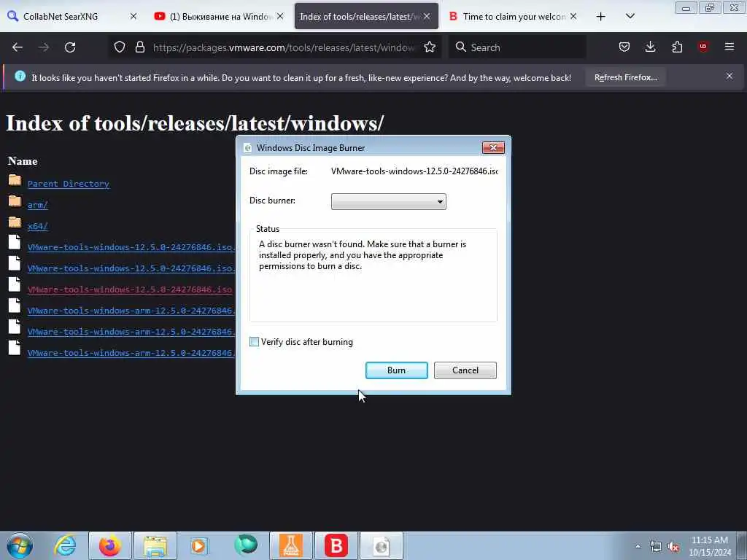Enable Verify disc after burning checkbox
Image resolution: width=747 pixels, height=560 pixels.
pos(255,342)
